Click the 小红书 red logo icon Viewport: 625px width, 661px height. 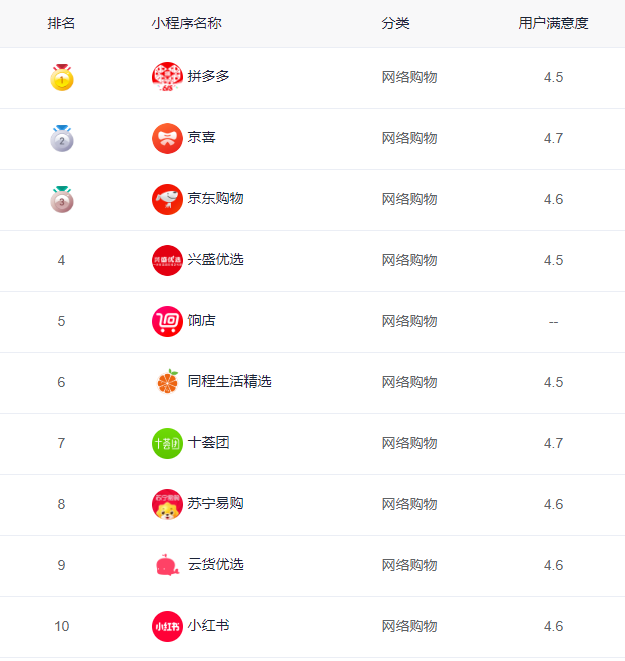167,626
